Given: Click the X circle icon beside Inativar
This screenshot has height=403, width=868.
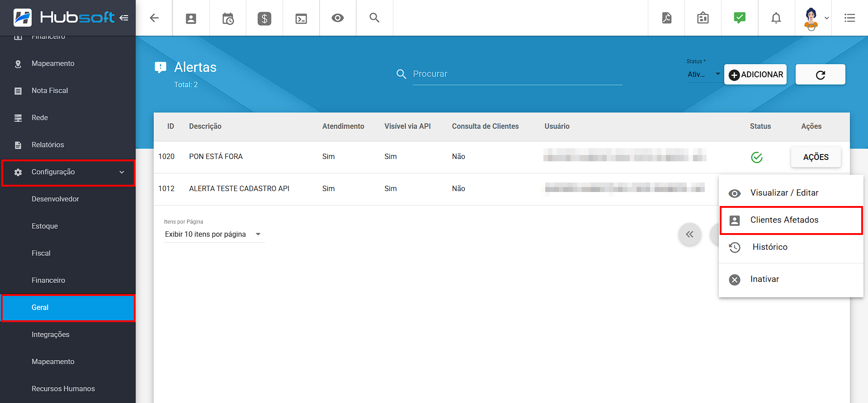Looking at the screenshot, I should coord(735,280).
